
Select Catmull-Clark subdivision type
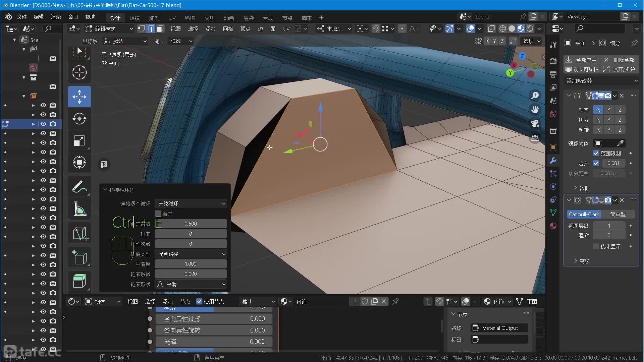coord(584,214)
